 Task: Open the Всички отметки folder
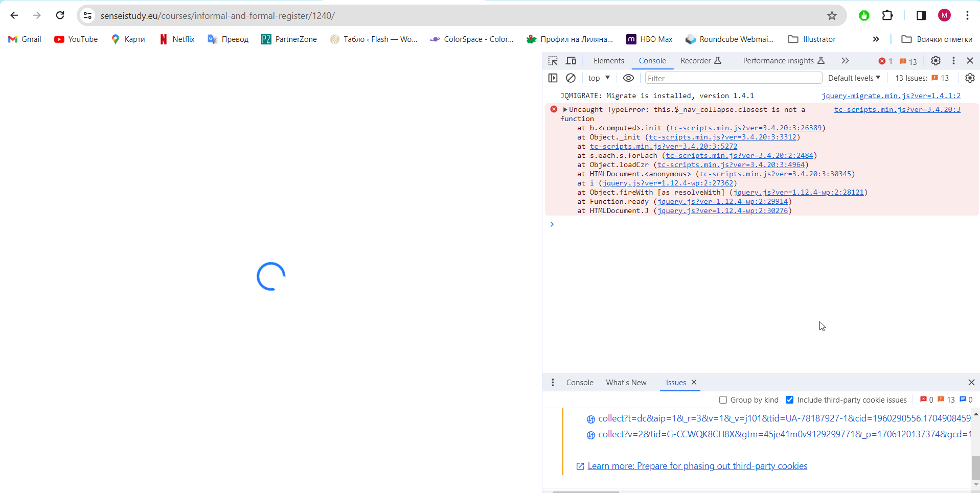937,39
